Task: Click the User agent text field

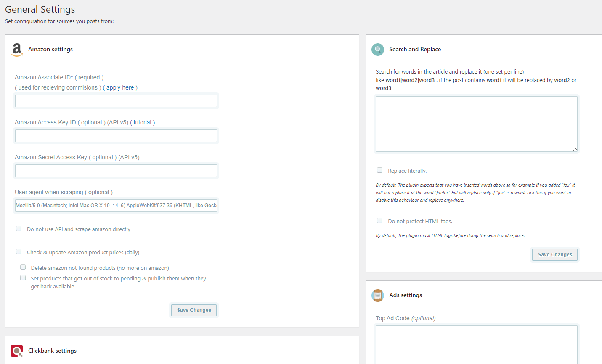Action: pos(116,206)
